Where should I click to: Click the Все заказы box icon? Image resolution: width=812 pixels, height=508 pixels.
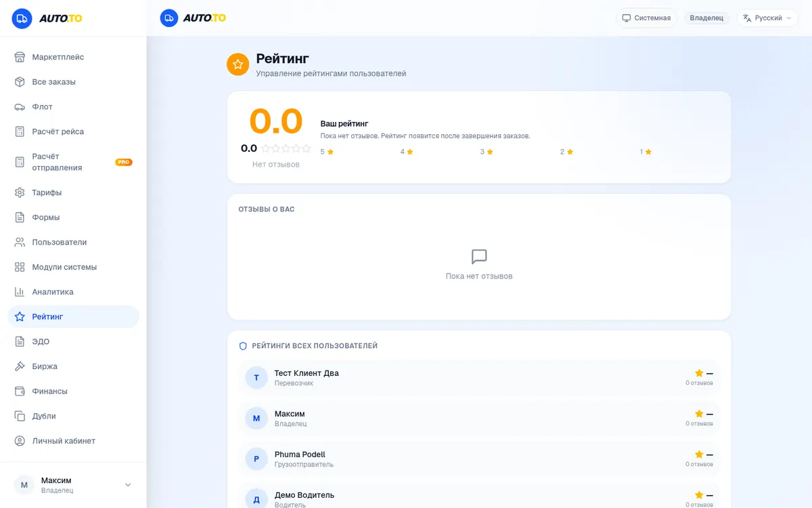20,82
